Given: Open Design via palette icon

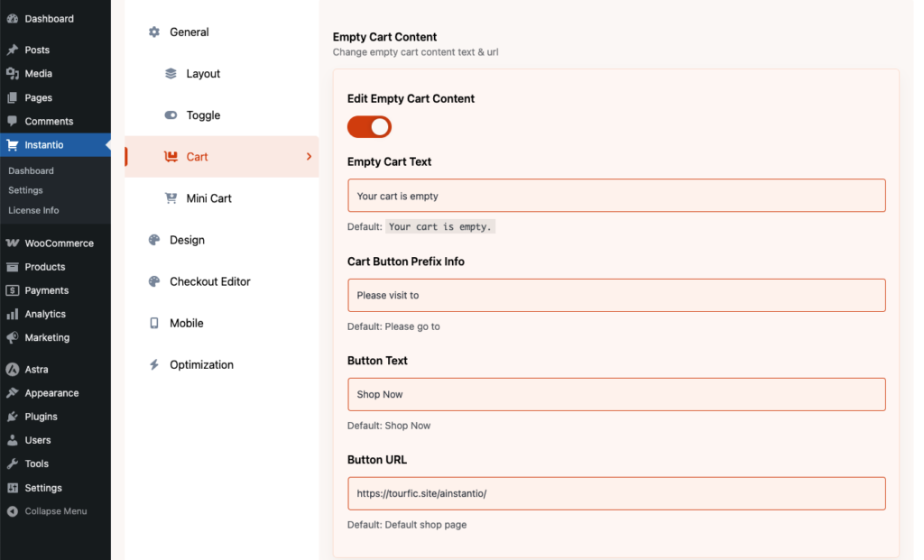Looking at the screenshot, I should [153, 240].
